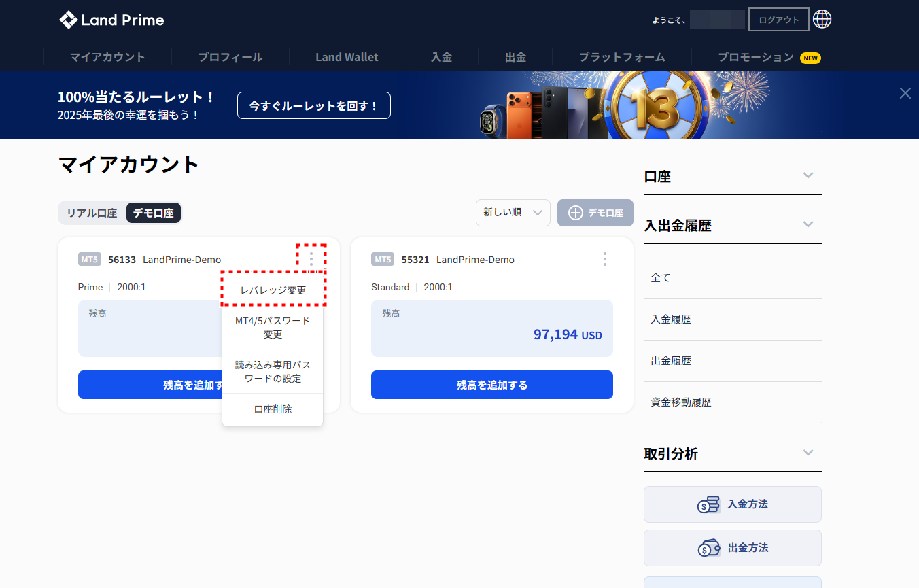
Task: Go to プロフィール in navigation bar
Action: 230,57
